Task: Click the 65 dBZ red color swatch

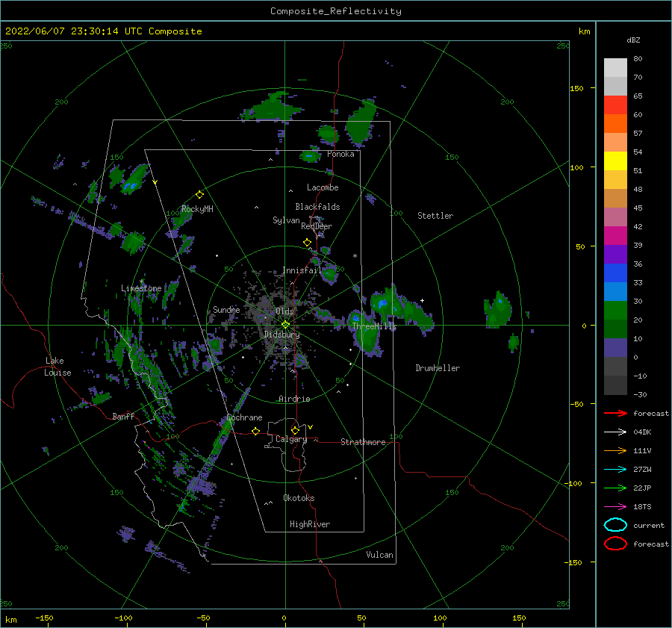Action: (615, 105)
